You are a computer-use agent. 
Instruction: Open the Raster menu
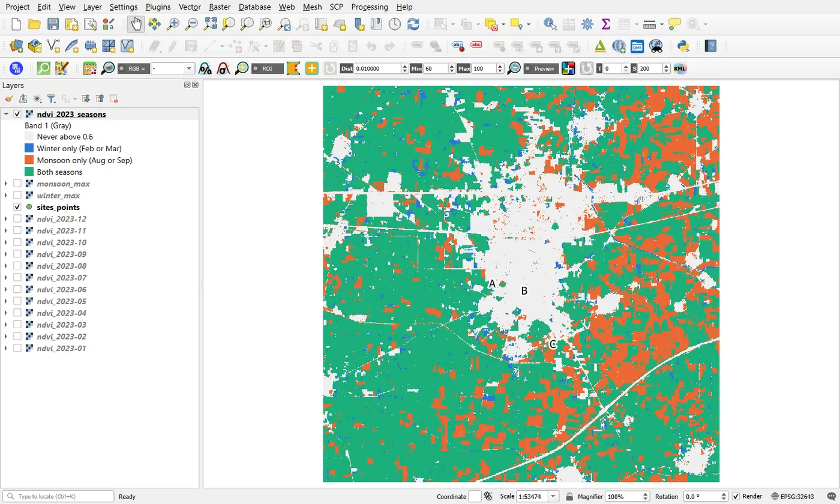[x=220, y=7]
